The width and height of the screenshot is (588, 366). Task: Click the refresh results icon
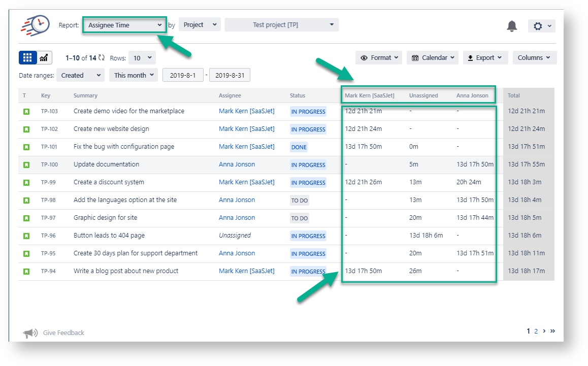pyautogui.click(x=102, y=58)
